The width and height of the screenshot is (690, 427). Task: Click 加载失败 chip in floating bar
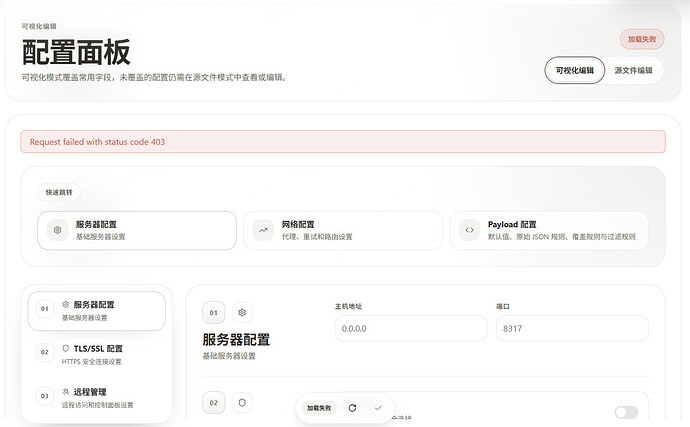pyautogui.click(x=319, y=408)
